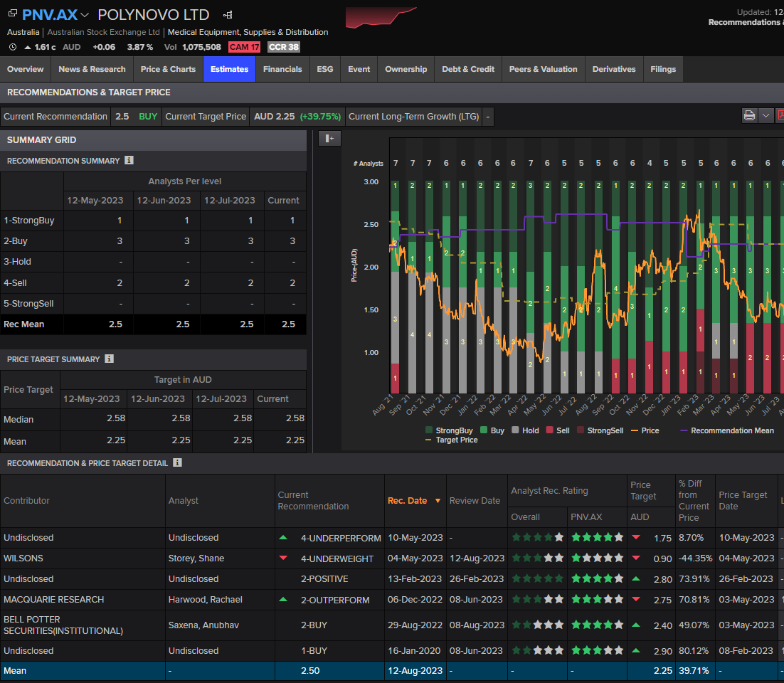
Task: Click analyst name Storey, Shane
Action: [196, 558]
